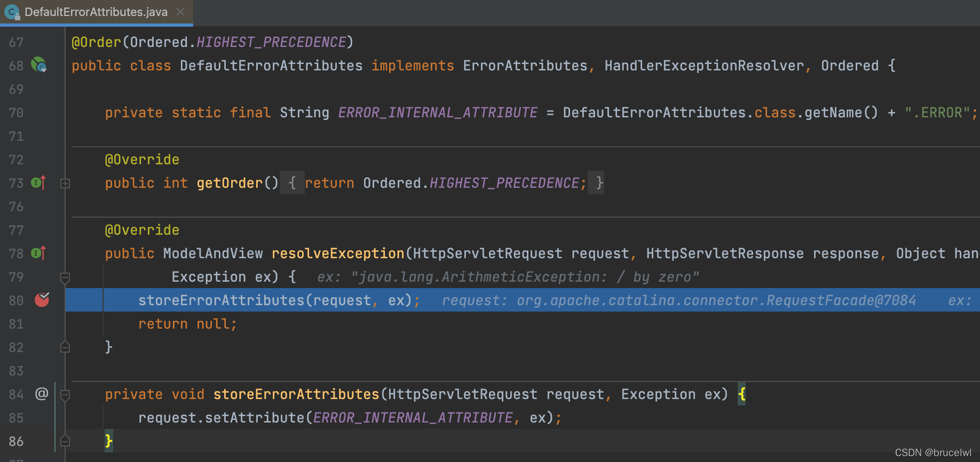Click the implements-method gutter icon on line 78
This screenshot has width=980, height=462.
tap(38, 253)
